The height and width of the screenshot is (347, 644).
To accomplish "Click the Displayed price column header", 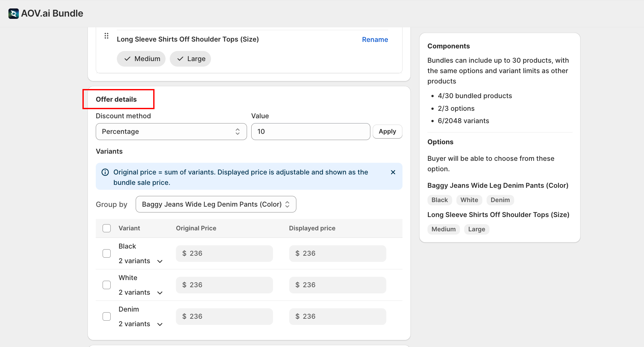I will click(x=312, y=228).
